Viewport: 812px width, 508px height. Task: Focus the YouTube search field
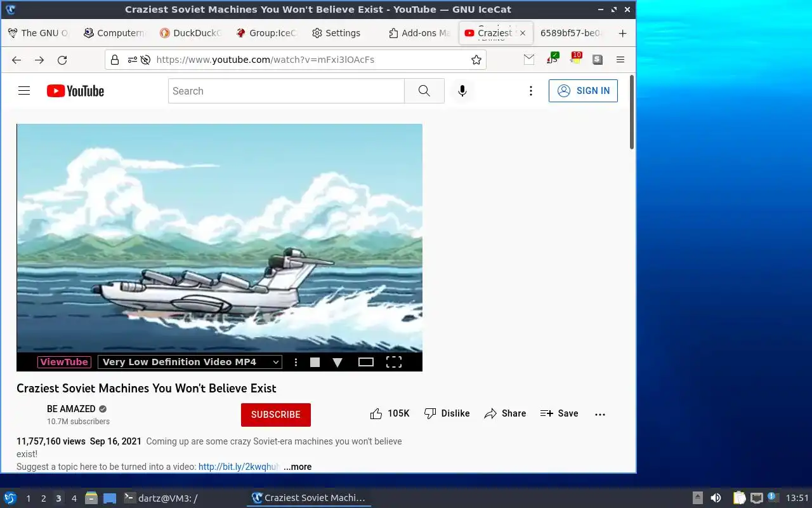[x=286, y=91]
